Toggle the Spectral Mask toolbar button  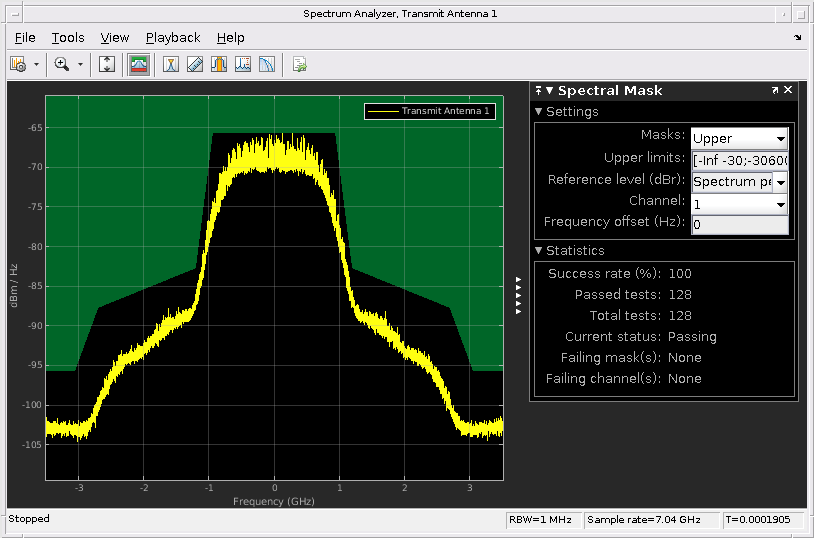[139, 64]
